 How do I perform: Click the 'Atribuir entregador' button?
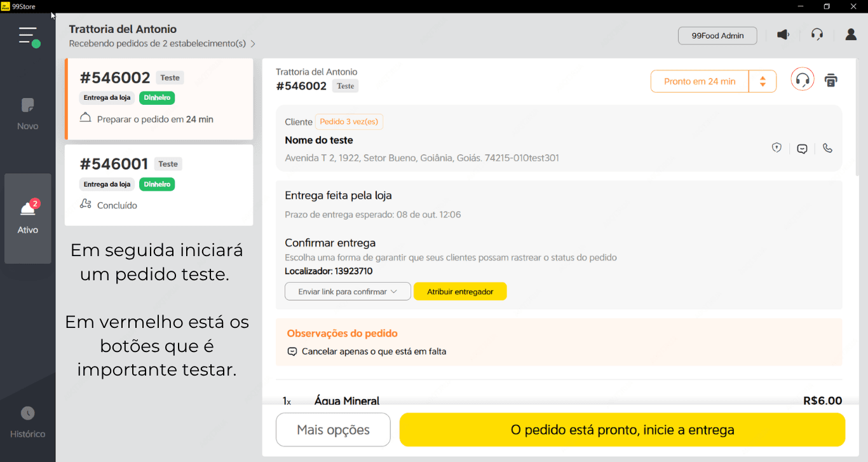coord(460,292)
